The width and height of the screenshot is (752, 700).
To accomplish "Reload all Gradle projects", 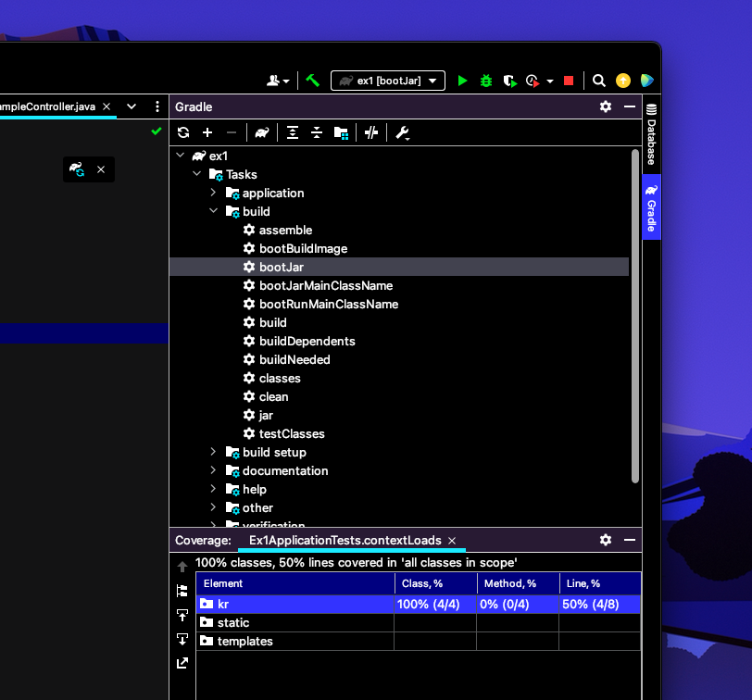I will click(183, 132).
